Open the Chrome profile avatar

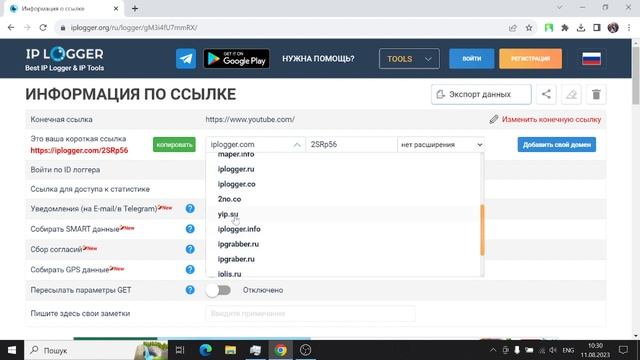pos(613,28)
